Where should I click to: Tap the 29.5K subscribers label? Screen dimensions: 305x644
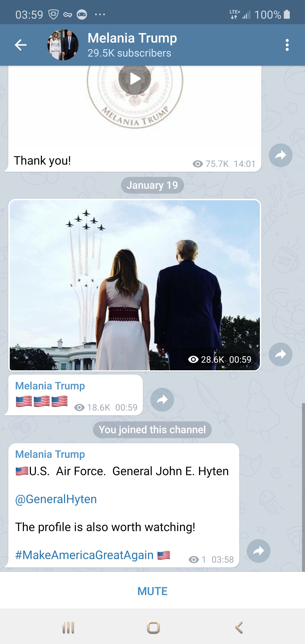[x=129, y=53]
